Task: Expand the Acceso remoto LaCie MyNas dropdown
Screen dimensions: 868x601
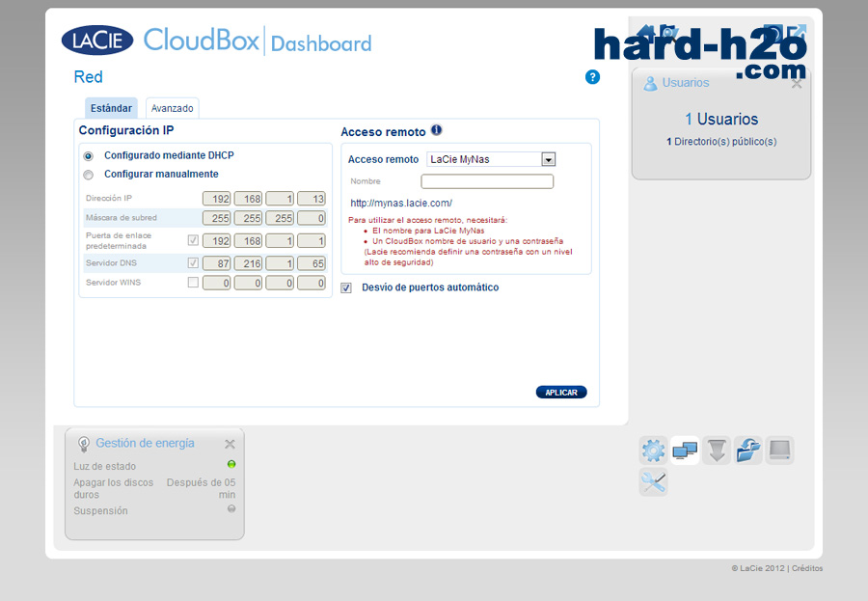Action: [548, 159]
